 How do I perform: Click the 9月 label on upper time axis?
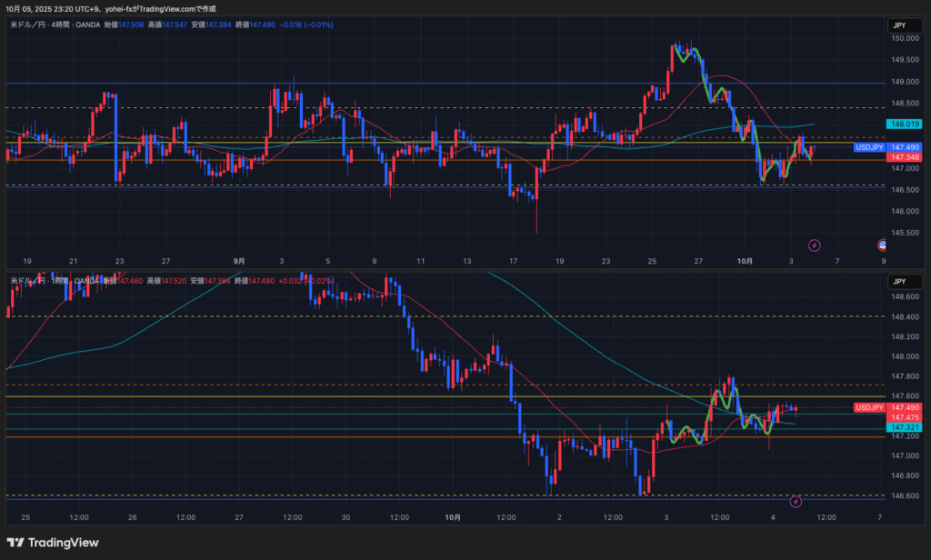(x=239, y=260)
